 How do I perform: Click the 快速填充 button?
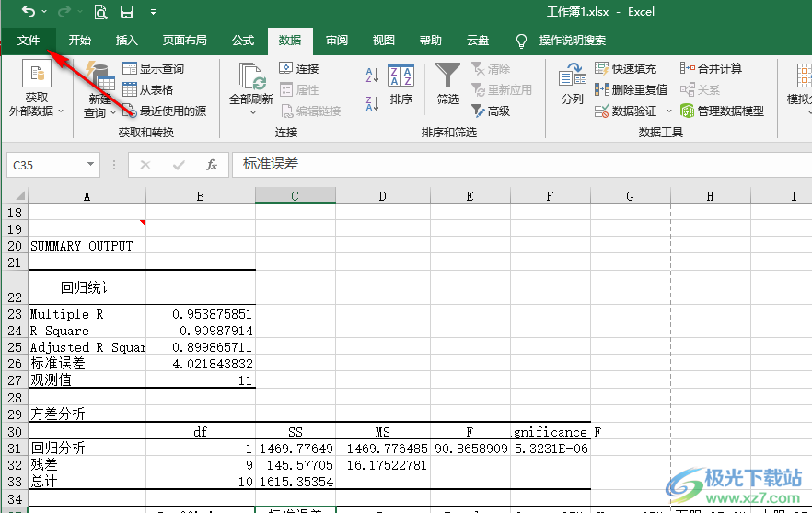point(626,68)
